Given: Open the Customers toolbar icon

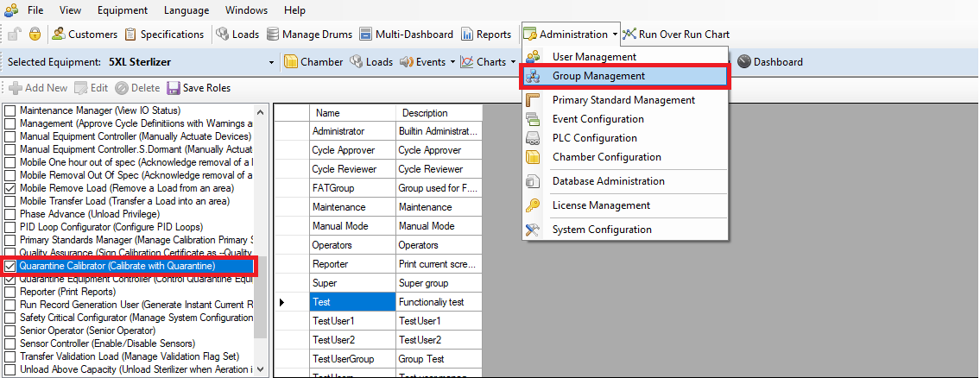Looking at the screenshot, I should (59, 35).
